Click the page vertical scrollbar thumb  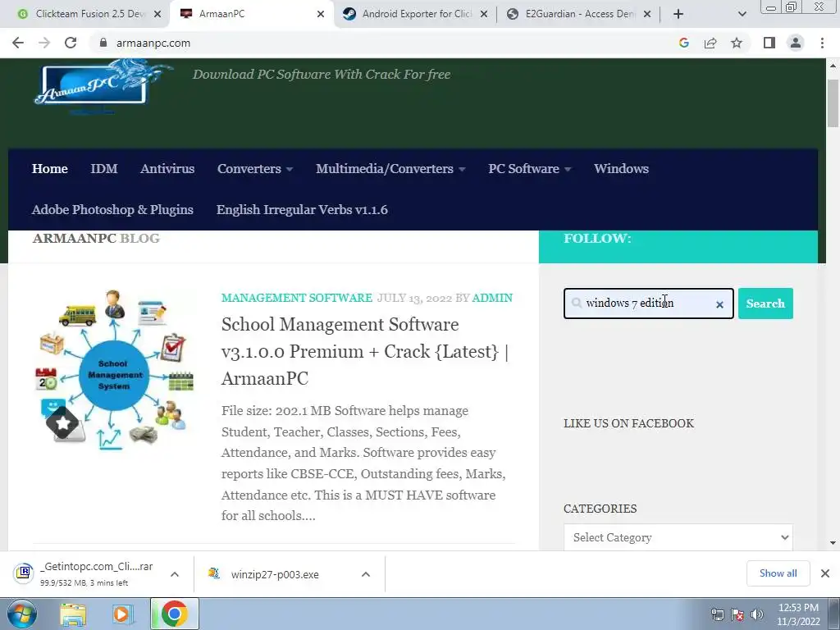tap(833, 103)
